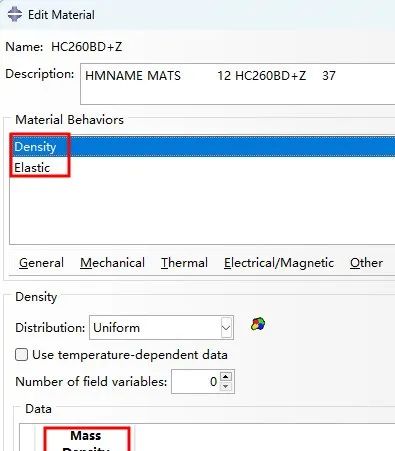Click into the Description text box
395x451 pixels.
pos(238,84)
